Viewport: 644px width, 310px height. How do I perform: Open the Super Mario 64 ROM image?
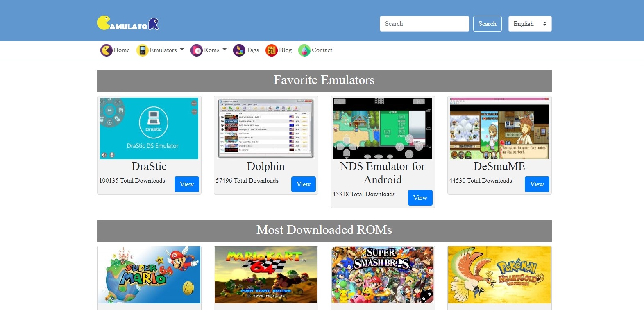(149, 275)
